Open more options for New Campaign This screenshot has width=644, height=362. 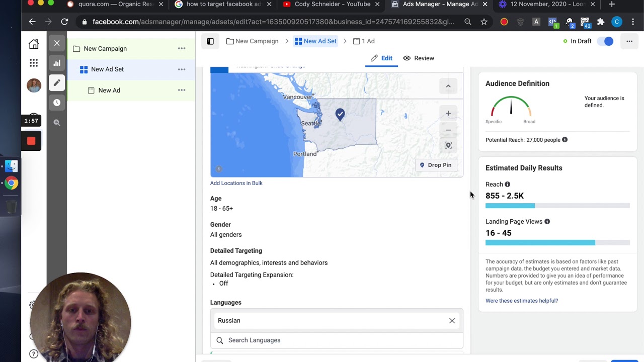point(182,48)
